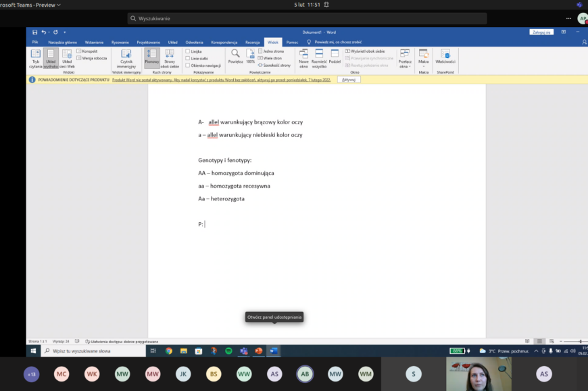Screen dimensions: 588x391
Task: Set zoom to 100%
Action: point(251,57)
